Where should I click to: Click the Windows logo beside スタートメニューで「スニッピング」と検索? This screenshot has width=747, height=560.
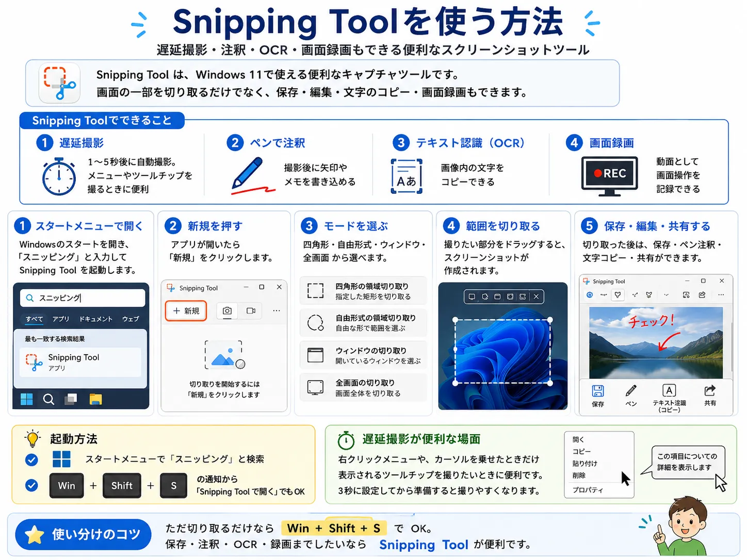61,459
